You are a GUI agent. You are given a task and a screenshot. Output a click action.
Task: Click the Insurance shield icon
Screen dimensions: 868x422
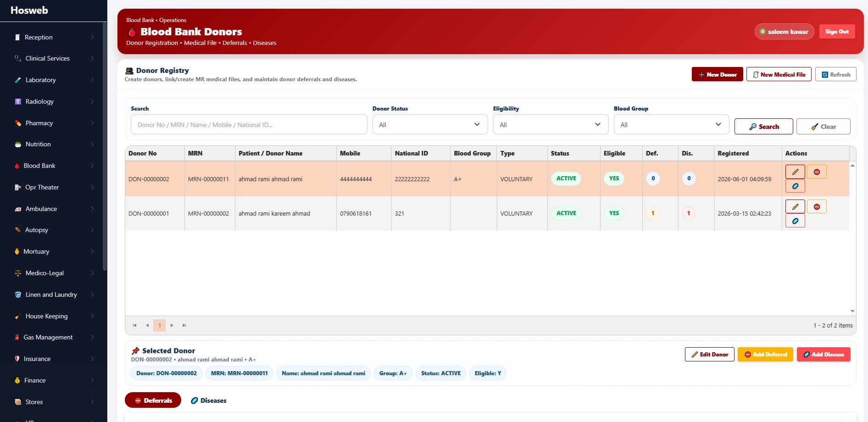pyautogui.click(x=17, y=359)
